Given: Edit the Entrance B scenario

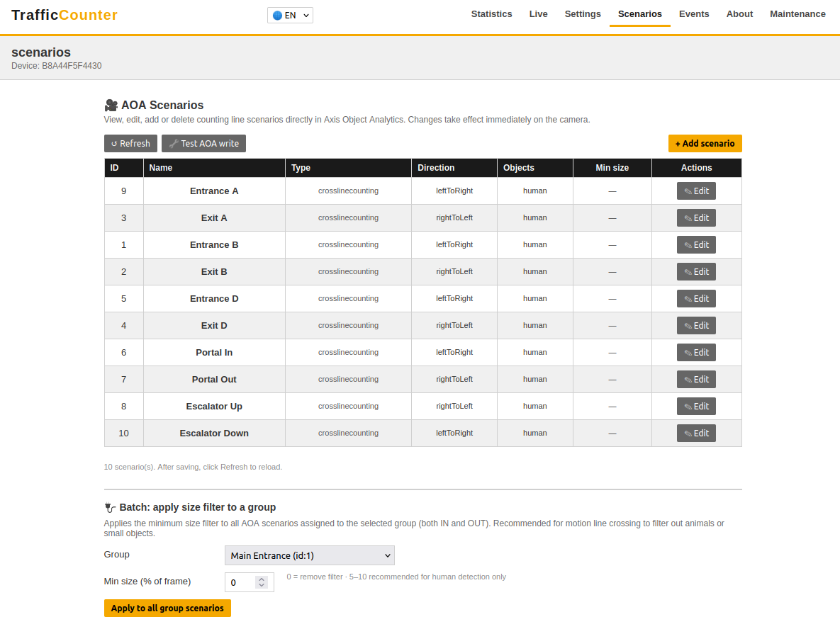Looking at the screenshot, I should (696, 244).
